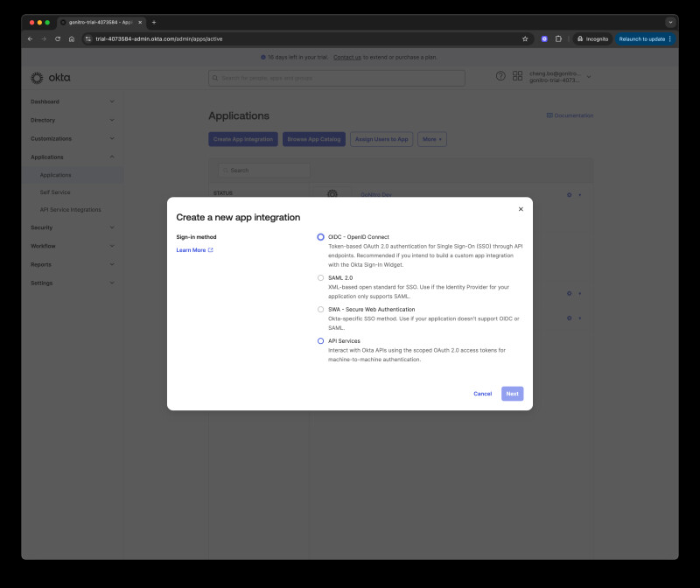The image size is (700, 588).
Task: Open the tab search dropdown arrow
Action: (670, 23)
